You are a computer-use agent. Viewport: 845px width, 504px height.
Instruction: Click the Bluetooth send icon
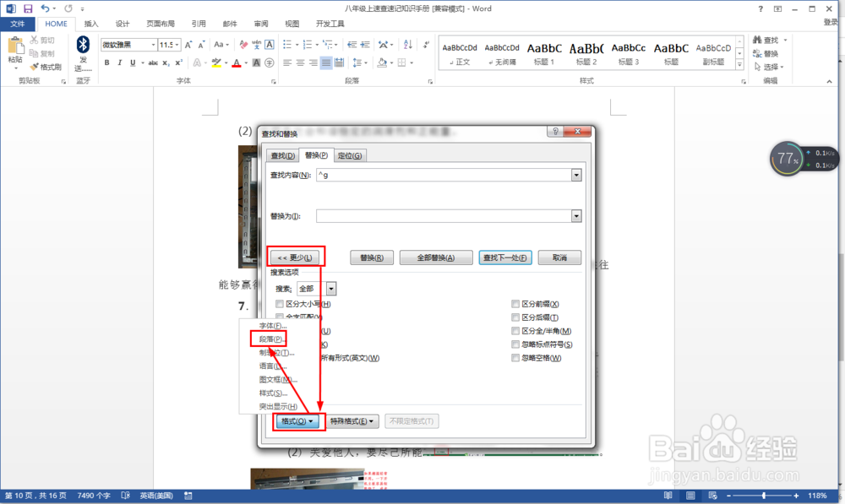82,49
